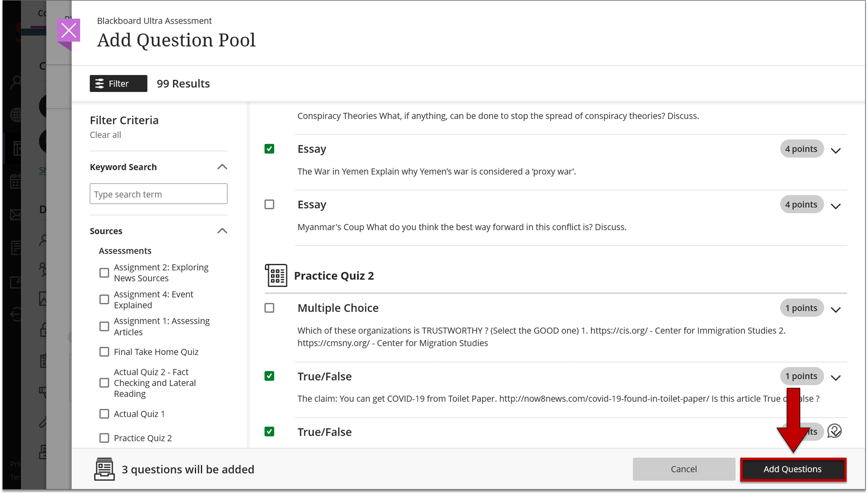Click the 'Type search term' input field

(158, 194)
